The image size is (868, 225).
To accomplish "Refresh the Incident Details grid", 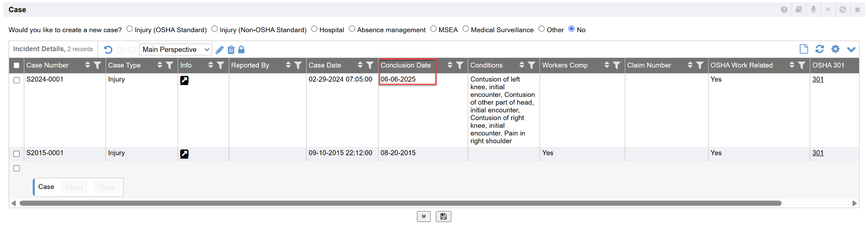I will (x=820, y=49).
